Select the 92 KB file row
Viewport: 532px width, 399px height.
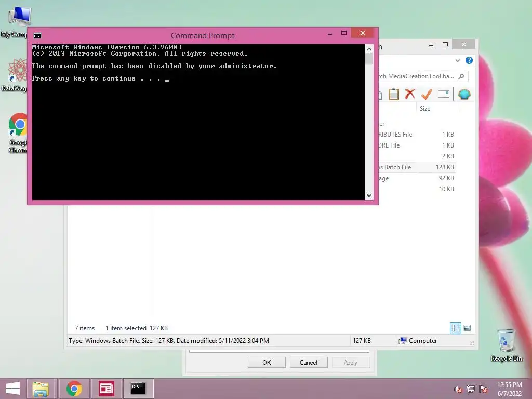[x=417, y=178]
